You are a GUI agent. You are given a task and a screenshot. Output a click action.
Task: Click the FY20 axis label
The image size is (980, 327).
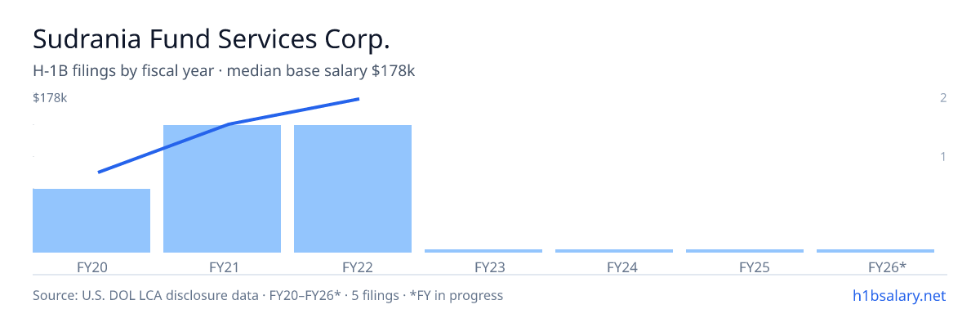(91, 267)
